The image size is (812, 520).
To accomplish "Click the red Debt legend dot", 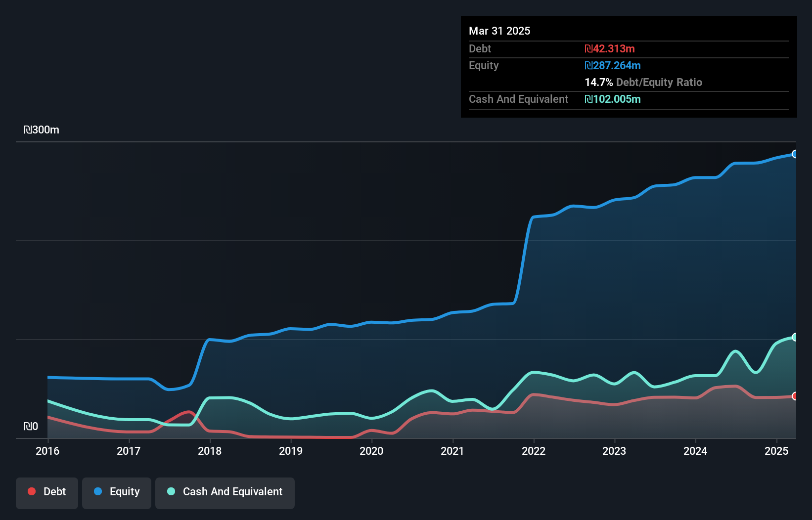I will (32, 491).
